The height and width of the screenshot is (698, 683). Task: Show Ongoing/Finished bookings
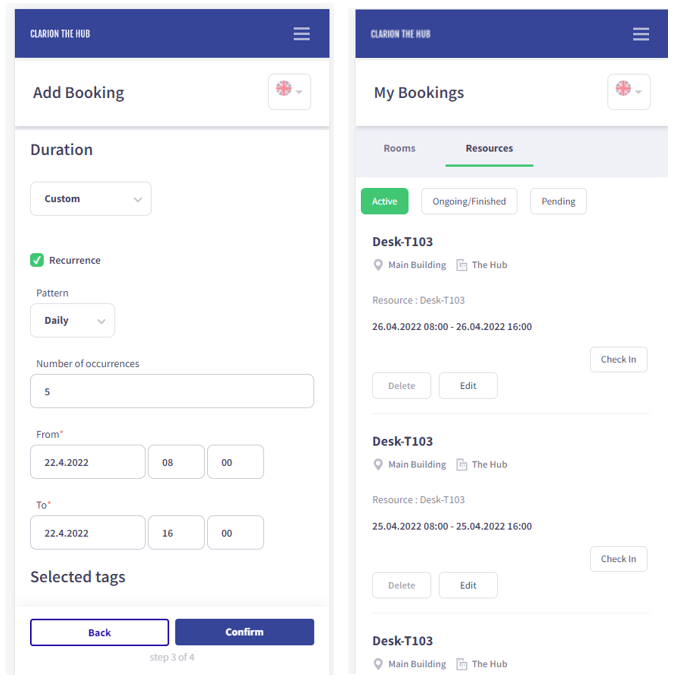coord(469,201)
